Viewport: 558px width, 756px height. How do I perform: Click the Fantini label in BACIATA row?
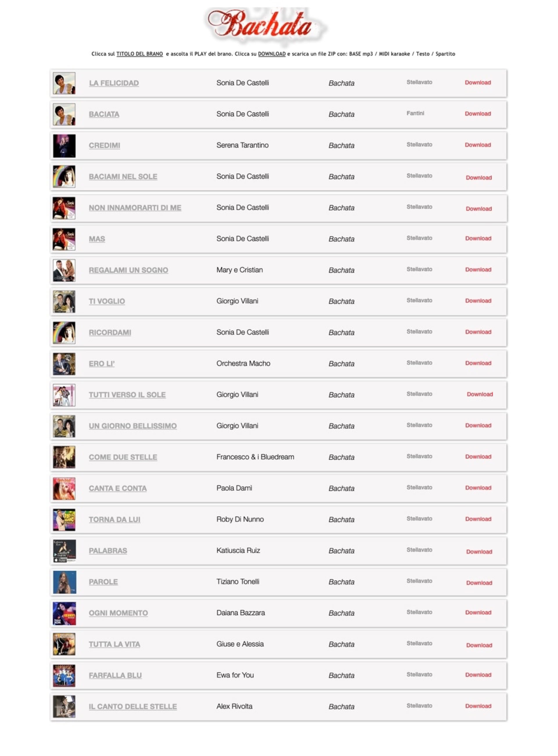[415, 113]
